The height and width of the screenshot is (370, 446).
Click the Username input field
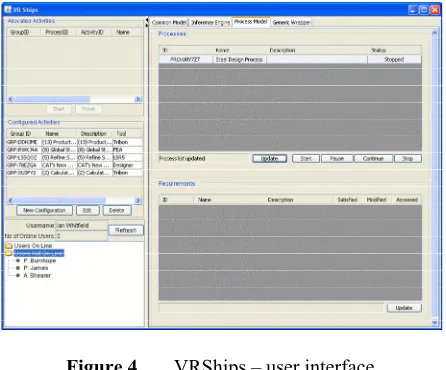[x=81, y=226]
